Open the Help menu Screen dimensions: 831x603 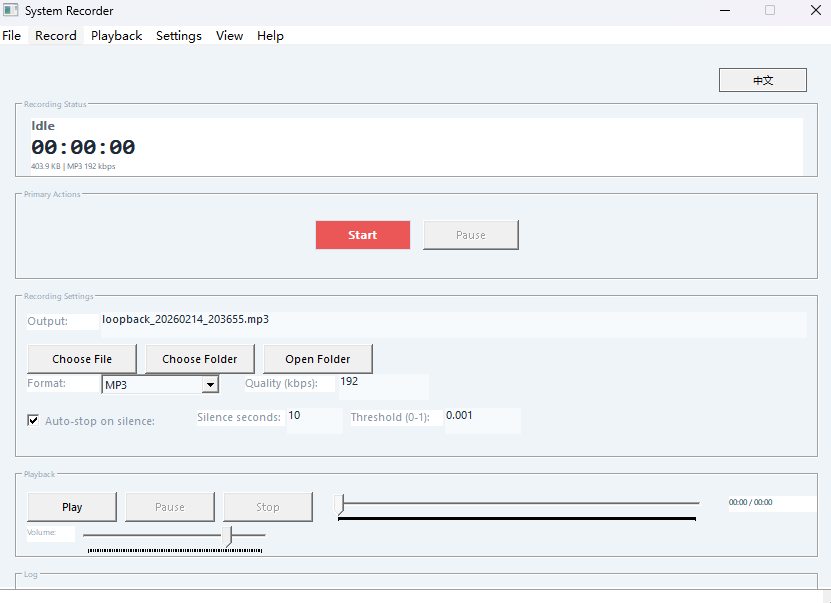click(x=270, y=36)
